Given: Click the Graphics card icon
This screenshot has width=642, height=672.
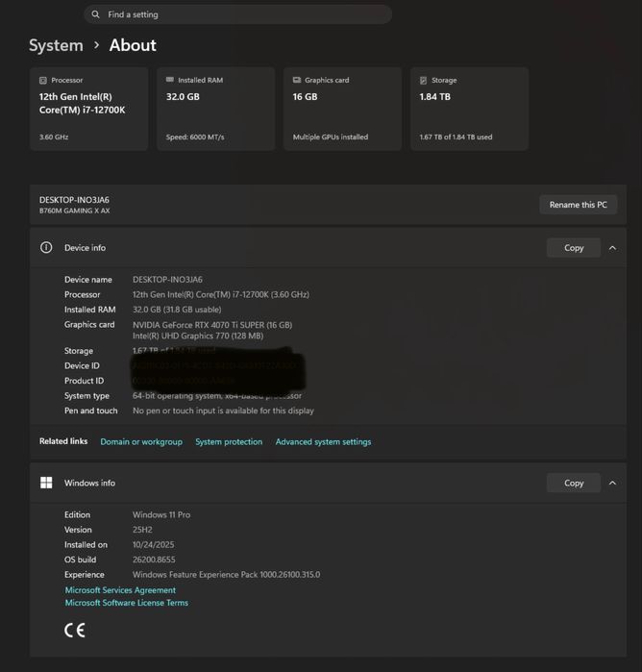Looking at the screenshot, I should (297, 80).
